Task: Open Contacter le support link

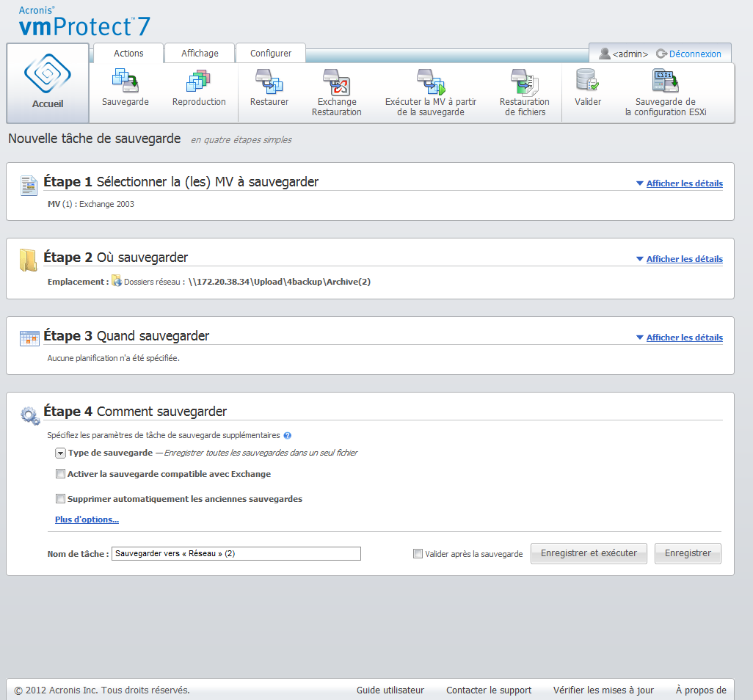Action: pyautogui.click(x=489, y=690)
